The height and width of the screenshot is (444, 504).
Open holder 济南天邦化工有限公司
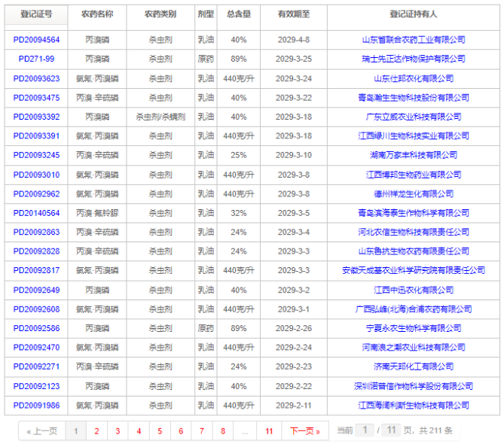click(414, 366)
